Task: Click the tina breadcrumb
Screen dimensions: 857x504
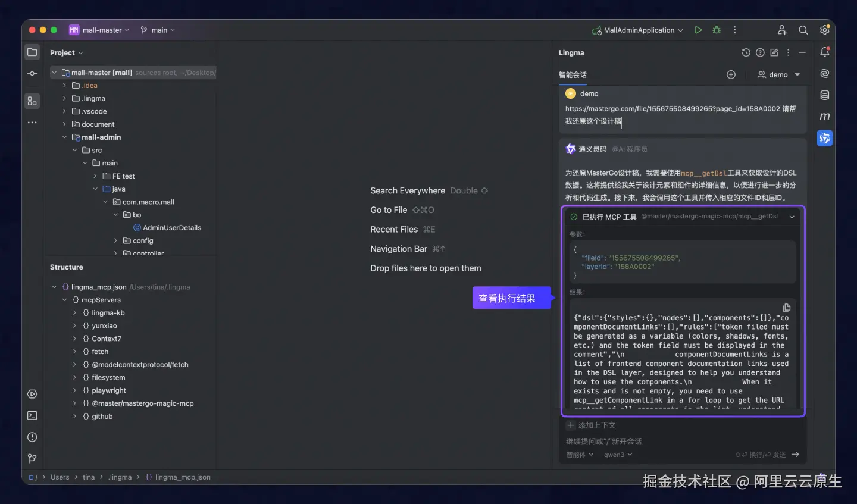Action: (89, 477)
